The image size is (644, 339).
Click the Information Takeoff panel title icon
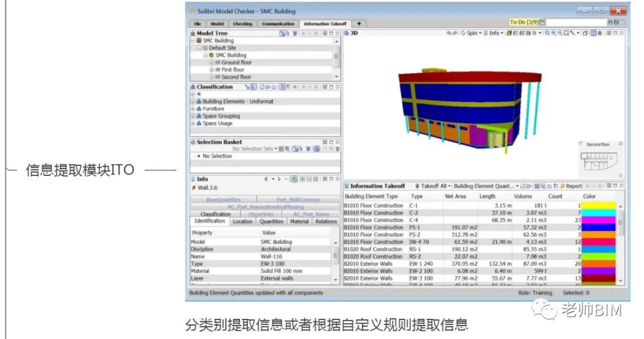[x=346, y=186]
